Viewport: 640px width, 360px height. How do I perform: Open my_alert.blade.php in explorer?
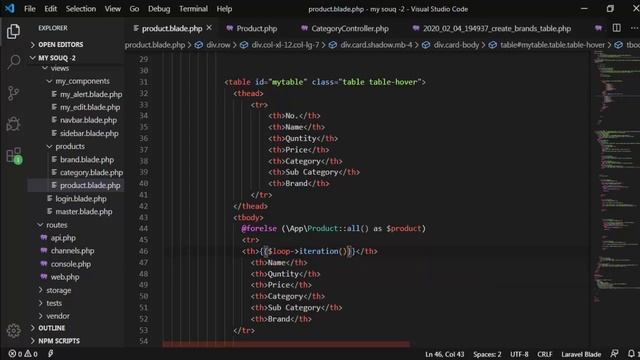91,94
